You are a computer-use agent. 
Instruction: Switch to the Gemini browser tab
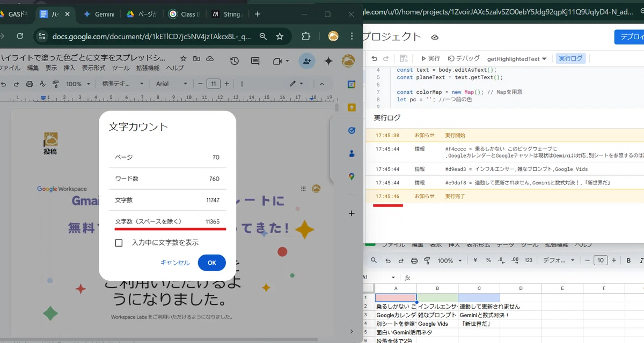pyautogui.click(x=99, y=14)
